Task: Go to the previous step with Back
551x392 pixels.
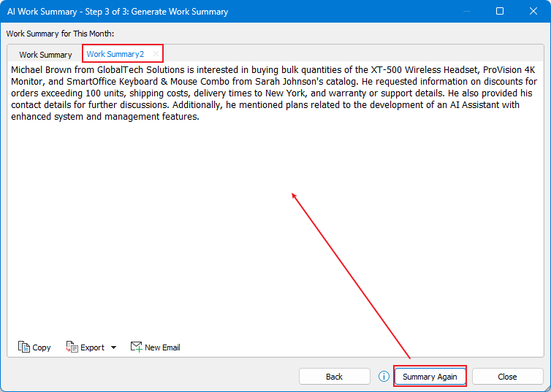Action: coord(334,377)
